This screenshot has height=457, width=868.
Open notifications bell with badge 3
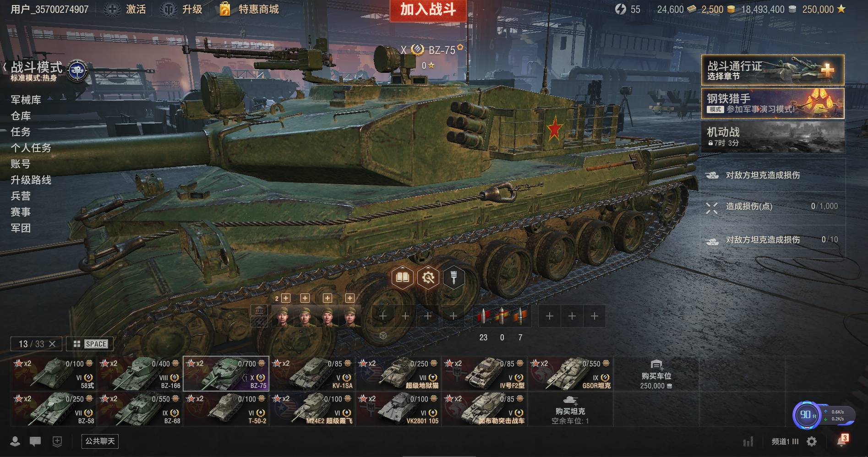click(x=842, y=441)
